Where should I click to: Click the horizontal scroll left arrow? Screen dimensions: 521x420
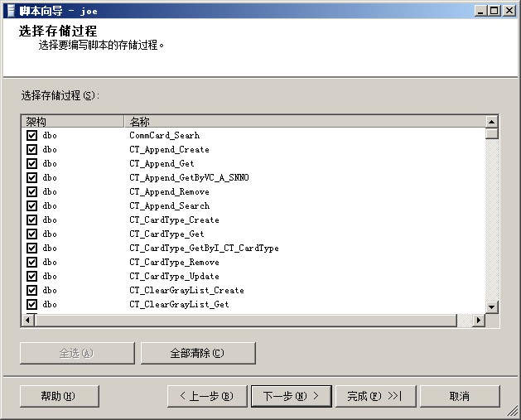(27, 321)
